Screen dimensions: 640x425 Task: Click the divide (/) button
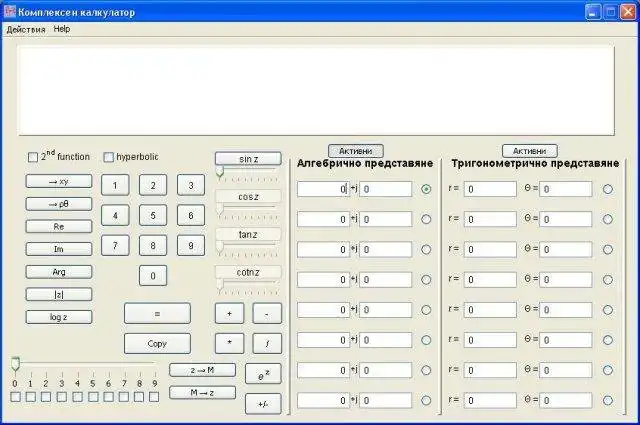(267, 344)
